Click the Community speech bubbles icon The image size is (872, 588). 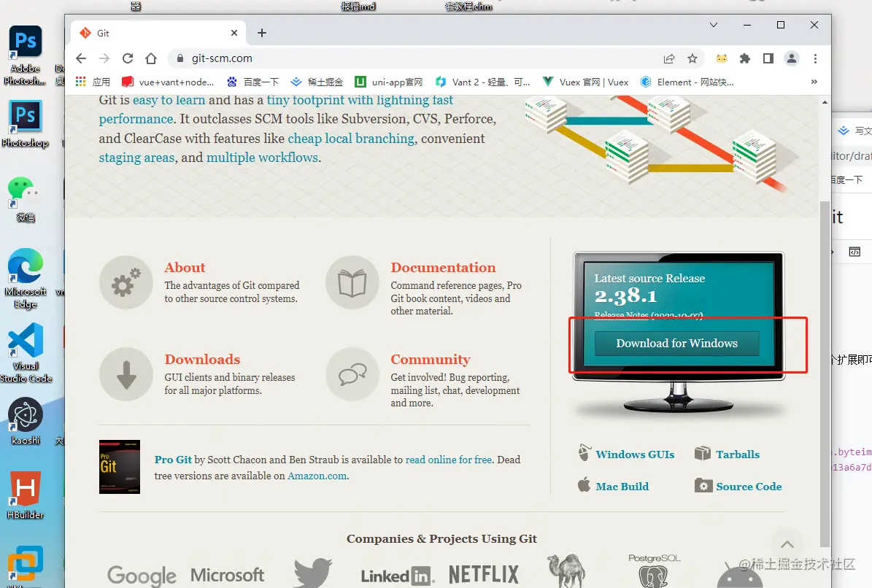tap(352, 374)
